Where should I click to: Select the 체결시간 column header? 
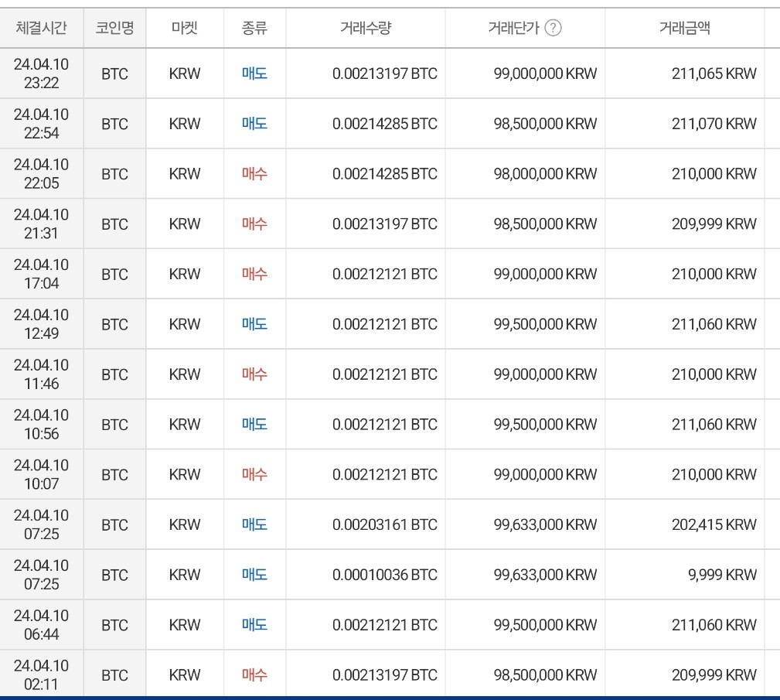[41, 27]
